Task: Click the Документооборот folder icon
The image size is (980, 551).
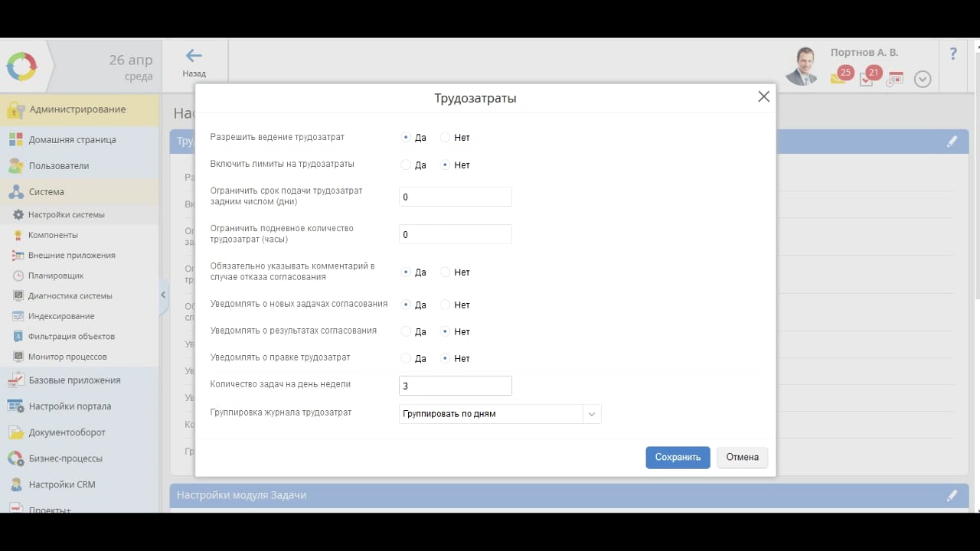Action: 16,432
